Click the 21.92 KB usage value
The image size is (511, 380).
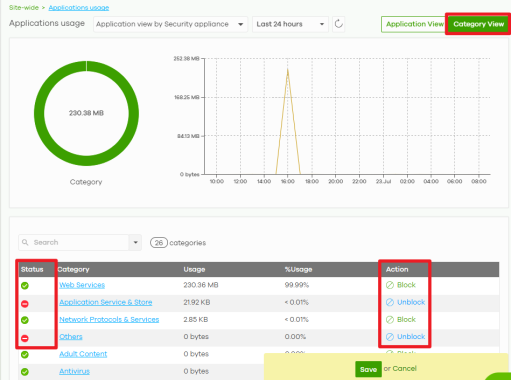(x=197, y=302)
